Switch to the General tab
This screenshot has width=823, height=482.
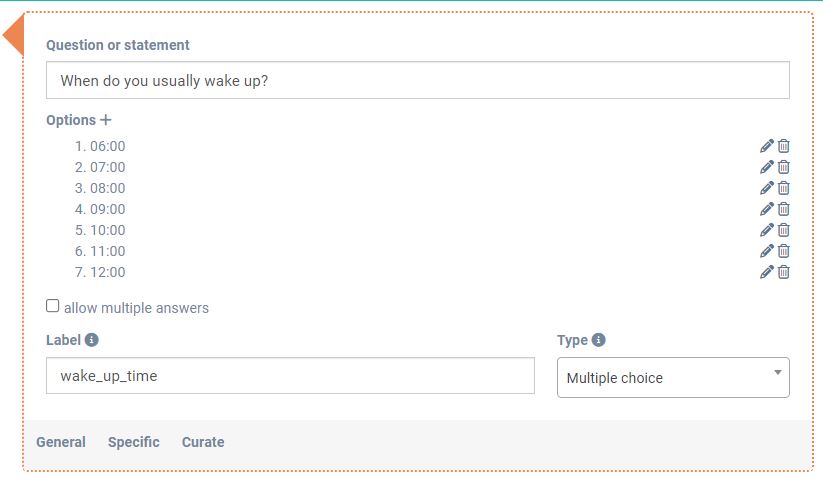click(x=61, y=442)
